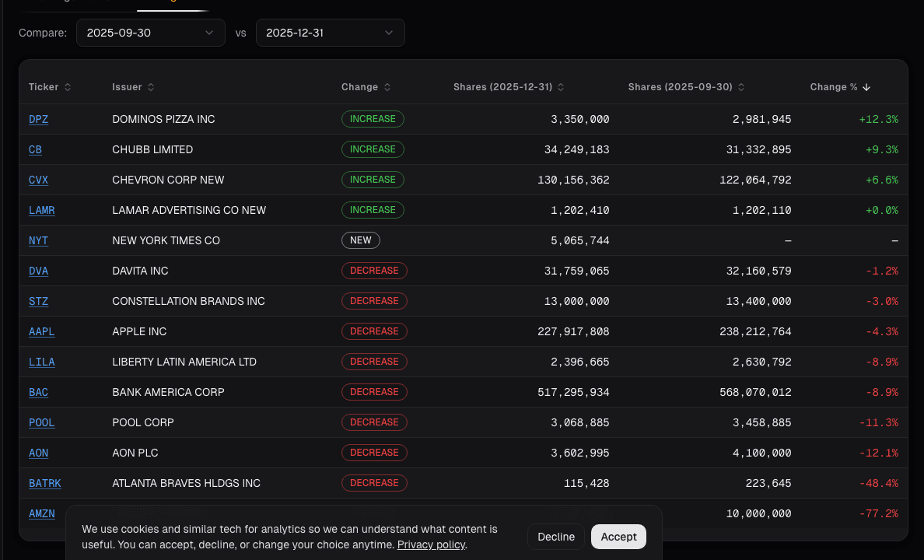
Task: Sort rows by Change status
Action: pyautogui.click(x=366, y=87)
